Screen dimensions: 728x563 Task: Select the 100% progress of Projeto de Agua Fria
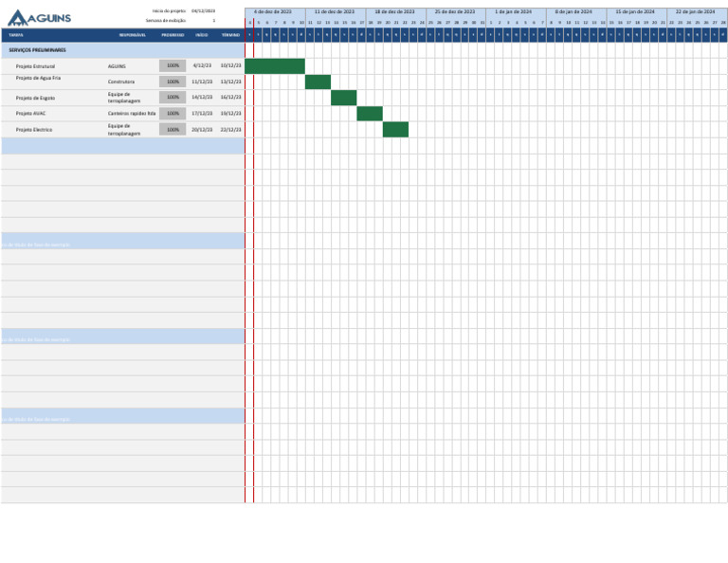[x=173, y=82]
